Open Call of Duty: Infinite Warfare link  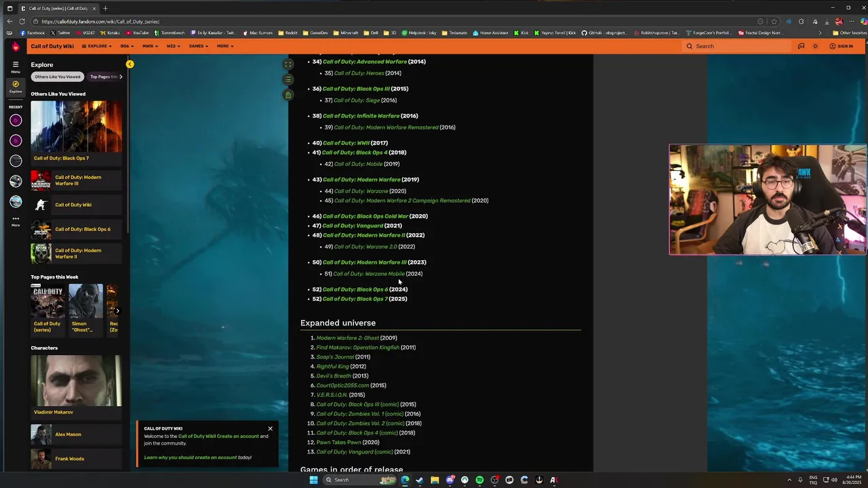361,116
